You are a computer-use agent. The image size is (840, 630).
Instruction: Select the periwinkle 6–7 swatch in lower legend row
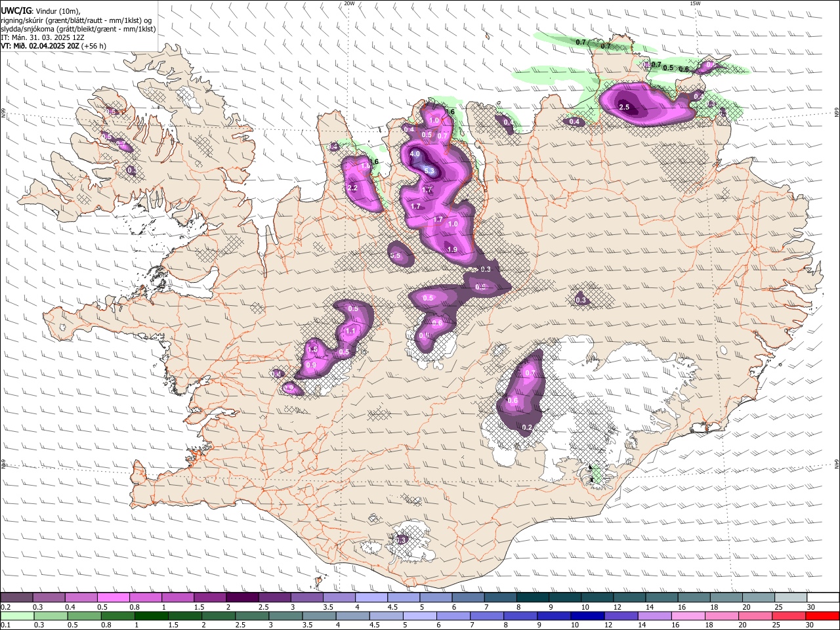point(453,616)
